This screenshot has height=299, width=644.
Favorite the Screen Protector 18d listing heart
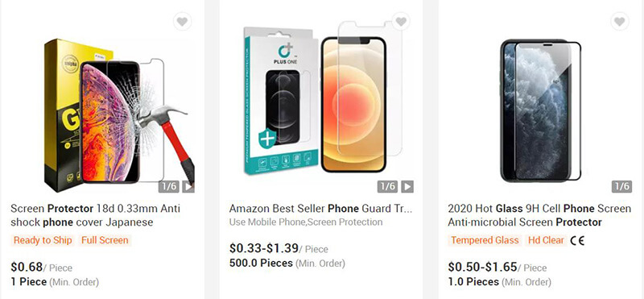[183, 21]
